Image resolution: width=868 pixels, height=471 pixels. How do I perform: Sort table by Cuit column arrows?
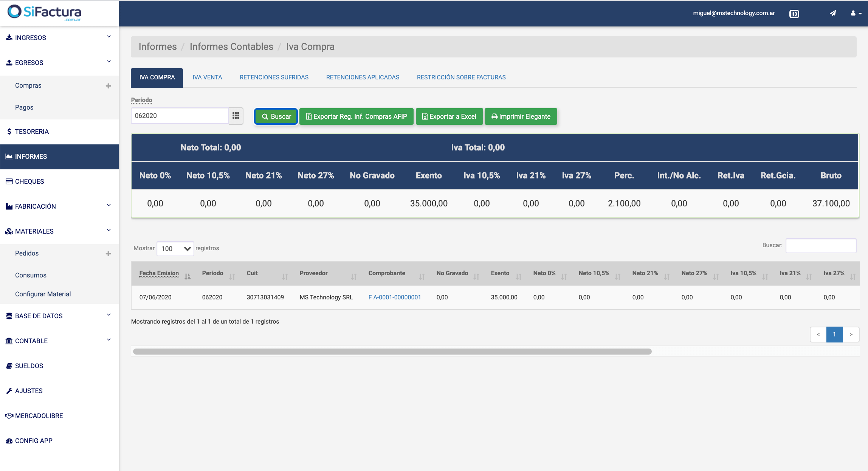click(x=285, y=277)
